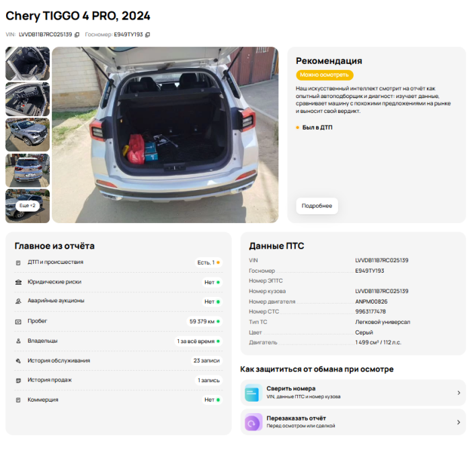Viewport: 476px width, 450px height.
Task: Click the Коммерция icon
Action: click(x=18, y=400)
